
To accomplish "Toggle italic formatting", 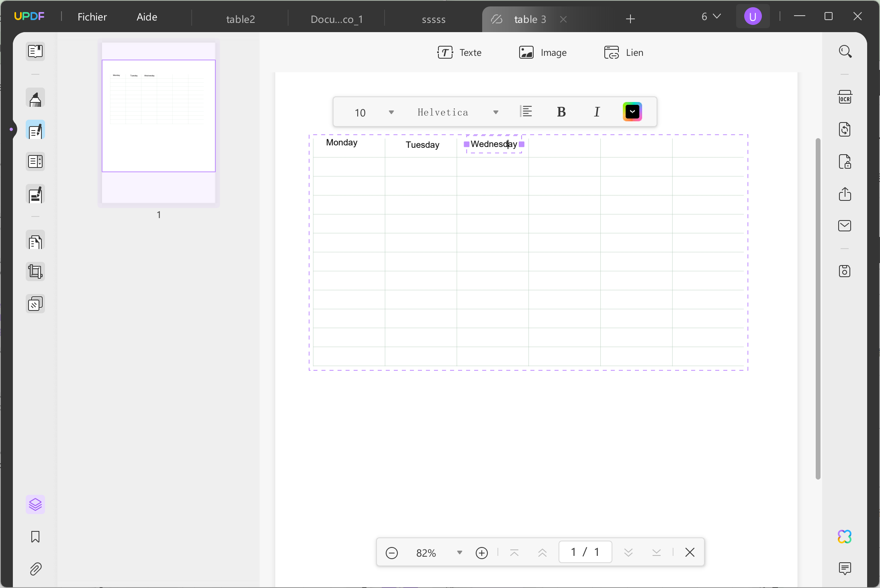I will (x=596, y=112).
